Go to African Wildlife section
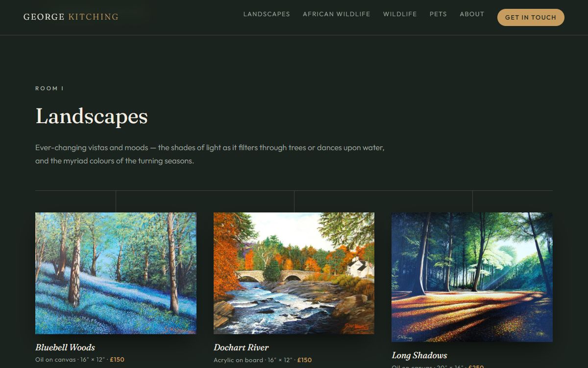 (337, 14)
